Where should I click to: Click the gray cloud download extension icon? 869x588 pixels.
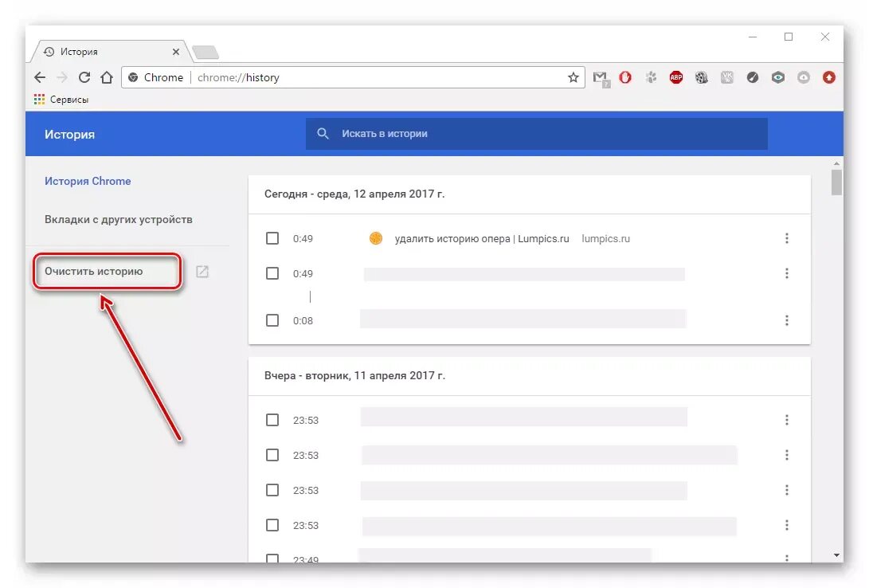(x=804, y=77)
